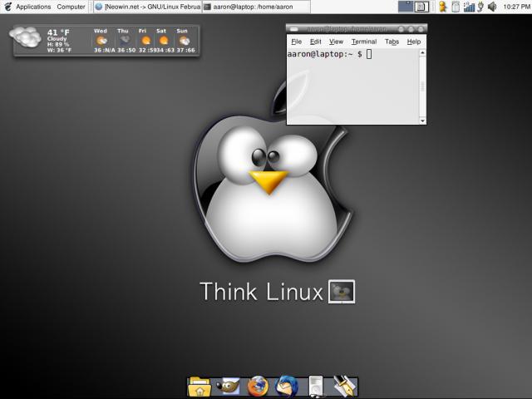Click the trash jar icon in the panel

tap(456, 7)
